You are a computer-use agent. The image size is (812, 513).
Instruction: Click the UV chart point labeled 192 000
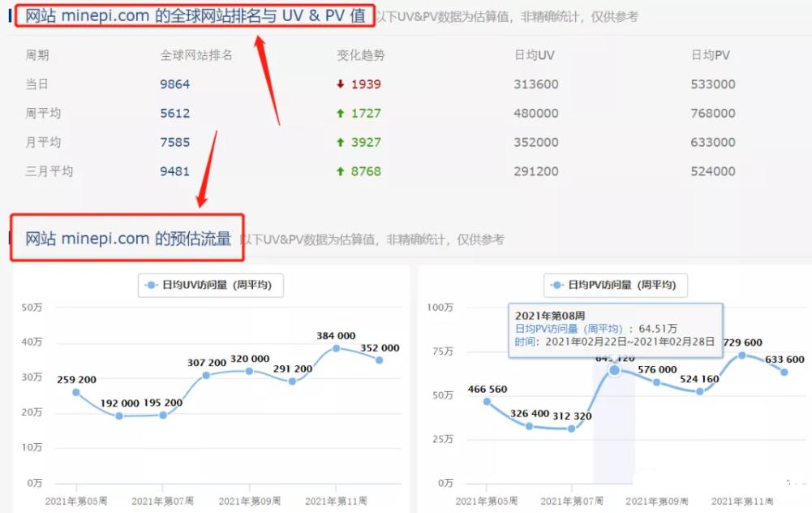(x=119, y=416)
